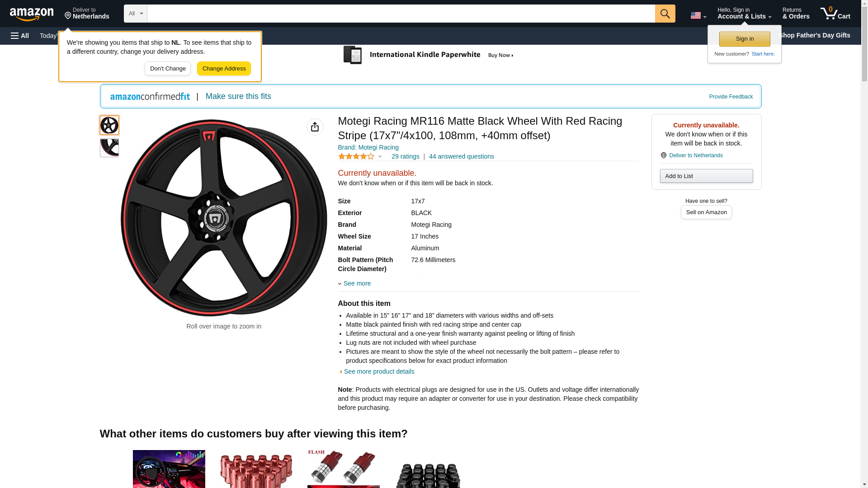Open Shop Father's Day Gifts
Image resolution: width=868 pixels, height=488 pixels.
point(814,35)
